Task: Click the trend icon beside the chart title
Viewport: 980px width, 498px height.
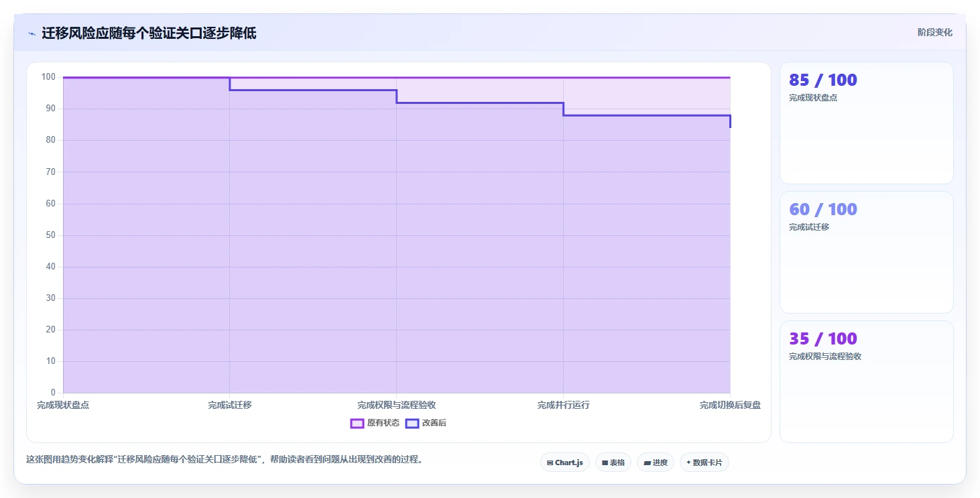Action: (x=32, y=34)
